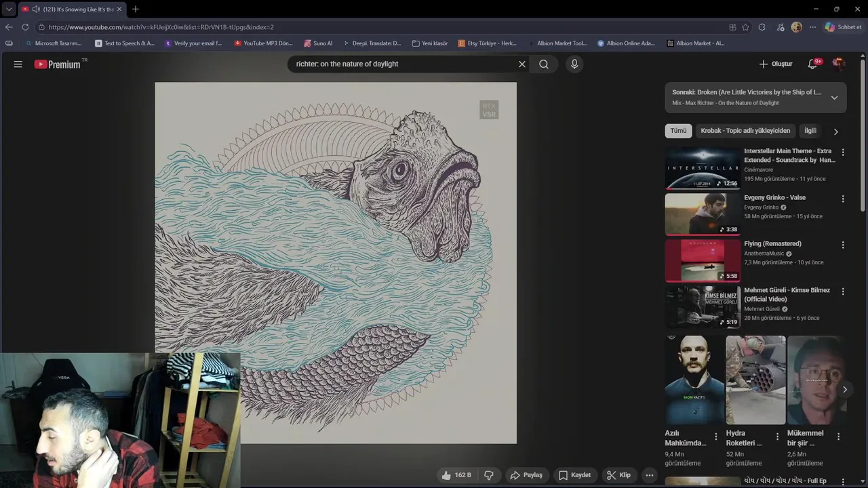This screenshot has width=868, height=488.
Task: Open options for Interstellar Main Theme video
Action: pos(843,152)
